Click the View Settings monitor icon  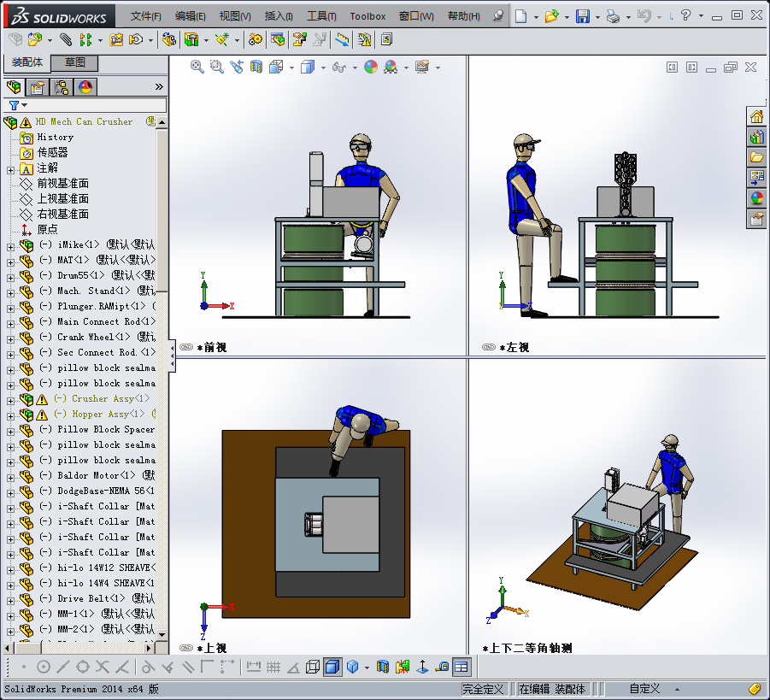click(422, 67)
